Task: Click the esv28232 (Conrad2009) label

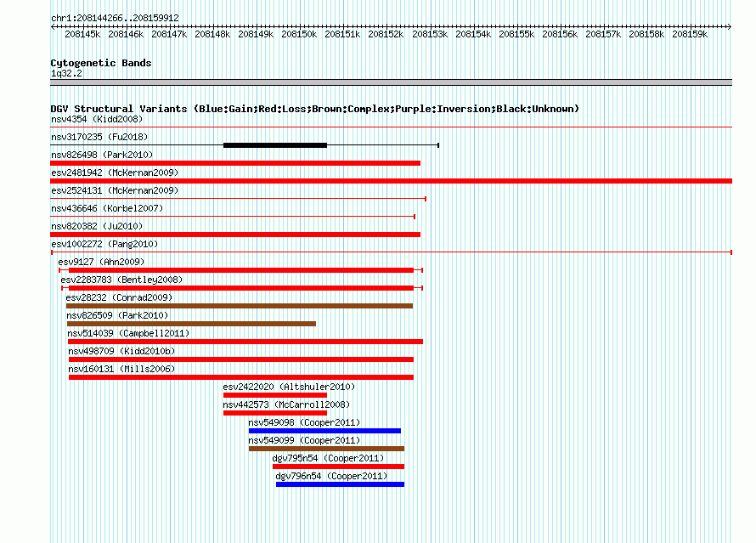Action: pyautogui.click(x=119, y=297)
